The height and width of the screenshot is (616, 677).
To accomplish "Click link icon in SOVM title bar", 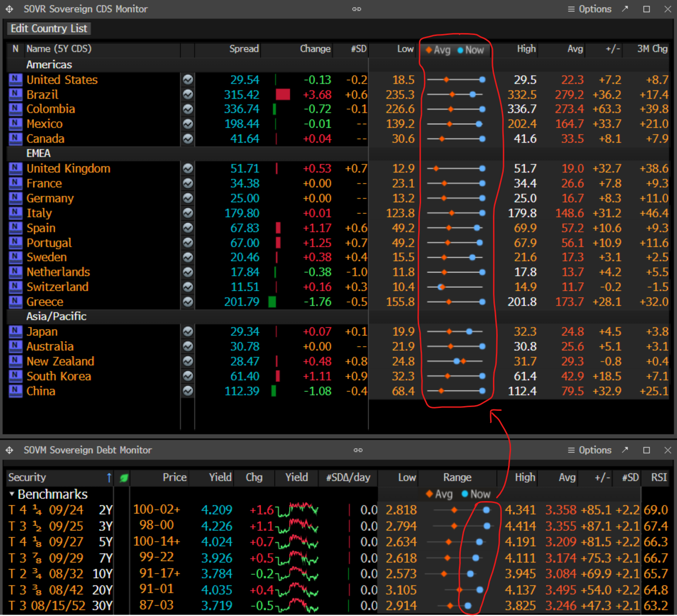I will [x=358, y=450].
